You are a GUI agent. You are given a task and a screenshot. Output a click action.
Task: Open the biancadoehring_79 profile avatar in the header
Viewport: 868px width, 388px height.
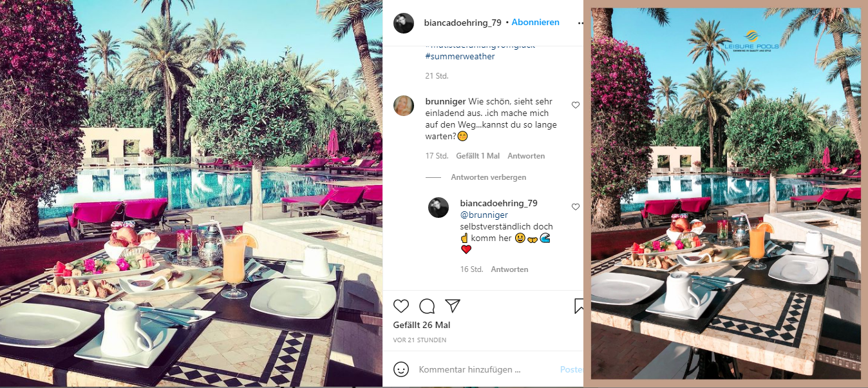tap(404, 23)
